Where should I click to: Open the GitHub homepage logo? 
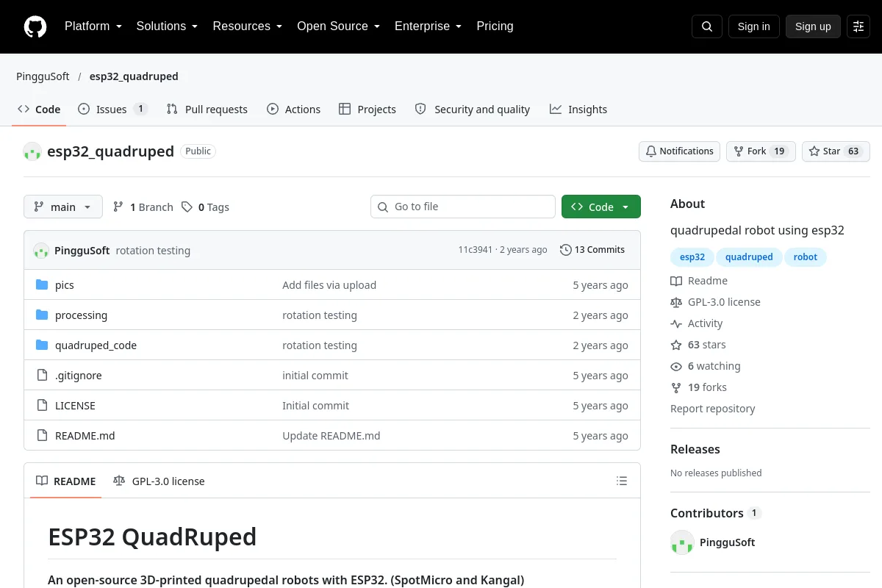tap(35, 26)
